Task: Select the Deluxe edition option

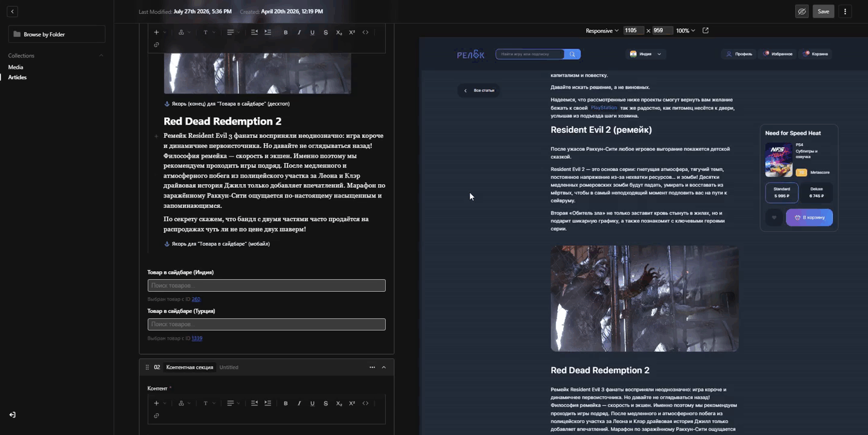Action: tap(816, 193)
